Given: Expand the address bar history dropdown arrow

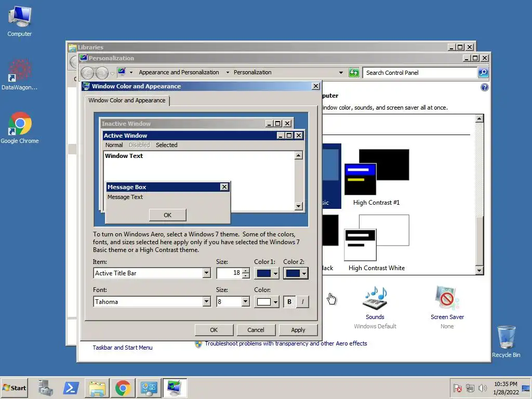Looking at the screenshot, I should (x=341, y=73).
